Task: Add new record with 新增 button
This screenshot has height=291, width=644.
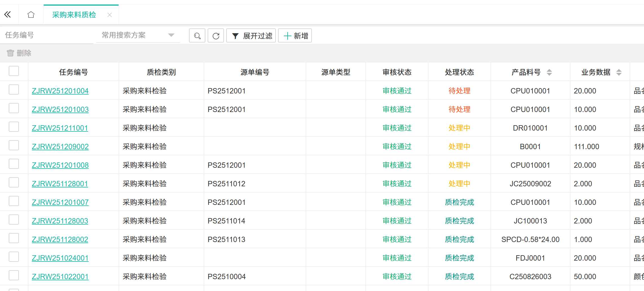Action: tap(295, 36)
